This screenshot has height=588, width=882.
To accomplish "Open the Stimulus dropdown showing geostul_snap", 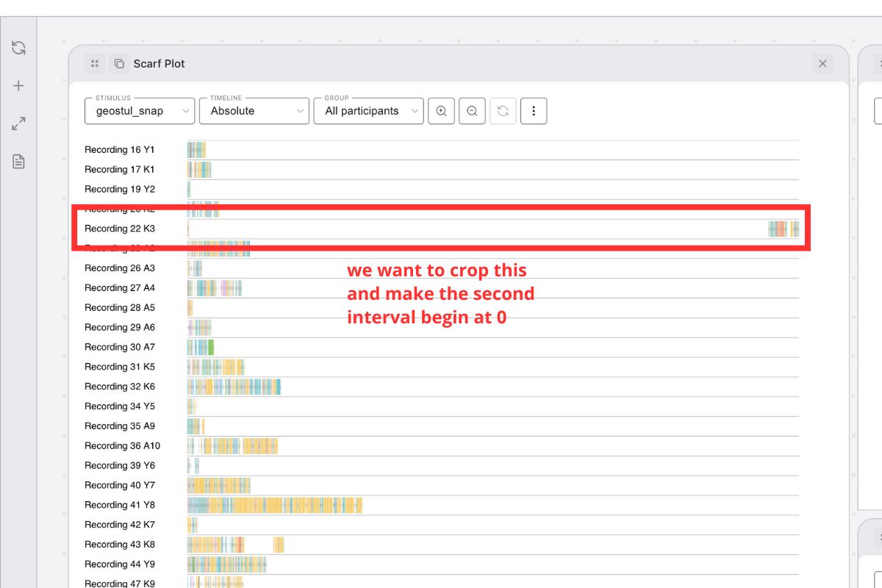I will click(139, 111).
